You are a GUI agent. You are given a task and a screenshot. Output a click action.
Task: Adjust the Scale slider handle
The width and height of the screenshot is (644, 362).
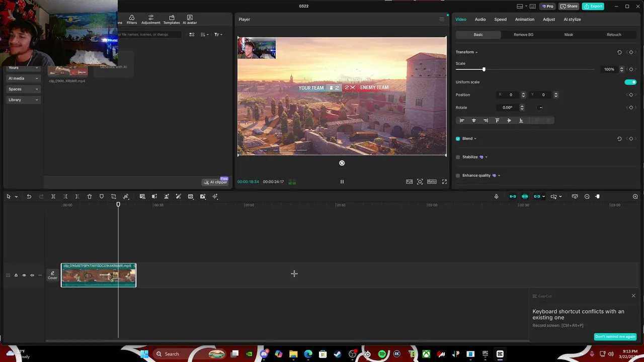click(x=484, y=69)
